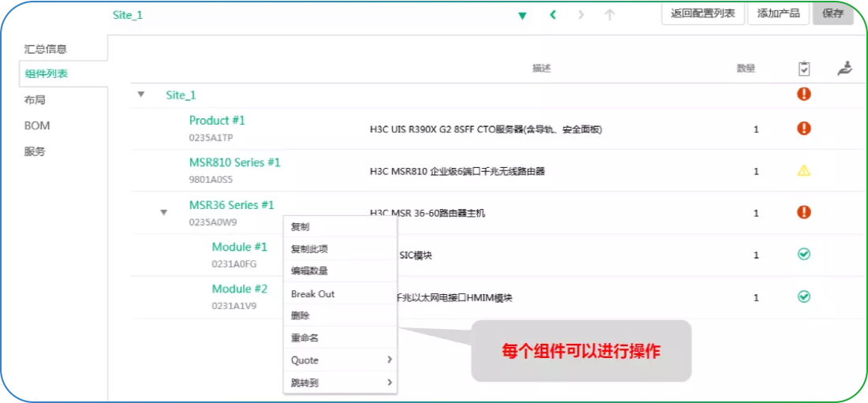
Task: Click the H3C MSR 36-60 description
Action: point(428,213)
